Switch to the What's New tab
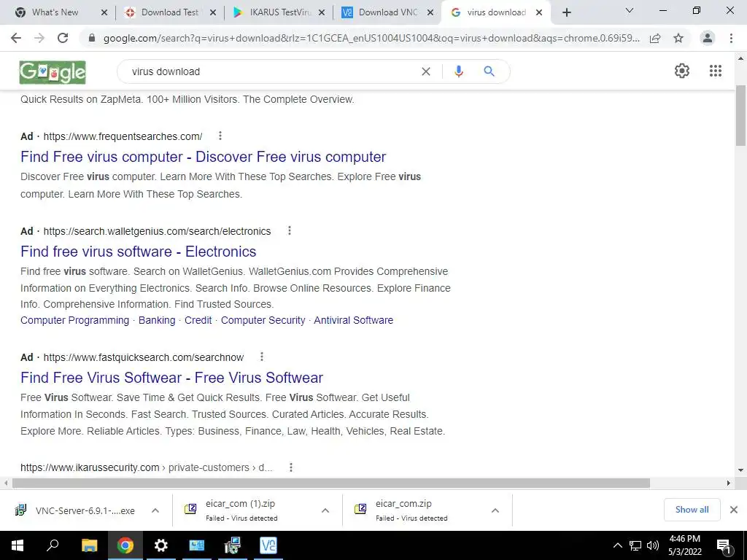The image size is (747, 560). 55,12
